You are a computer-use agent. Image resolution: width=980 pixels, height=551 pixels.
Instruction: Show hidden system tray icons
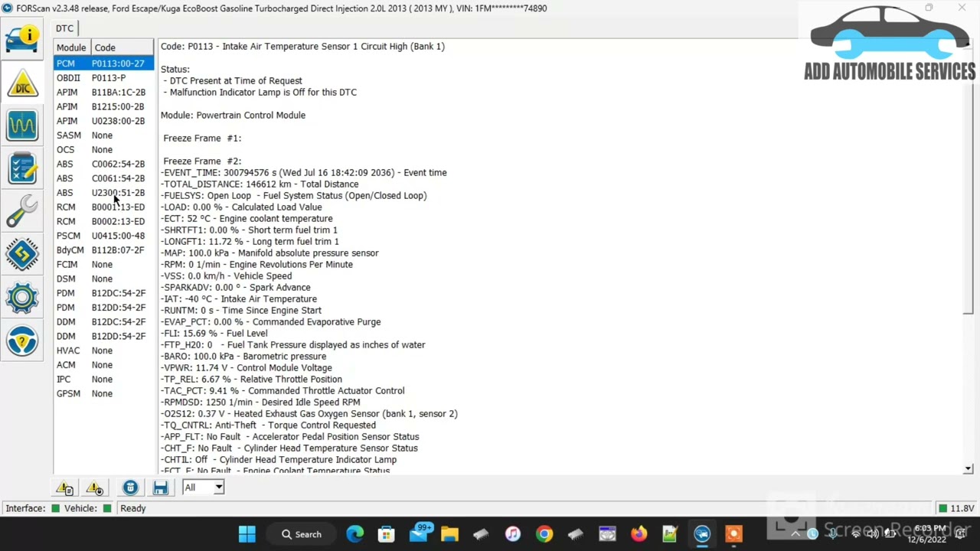coord(795,534)
